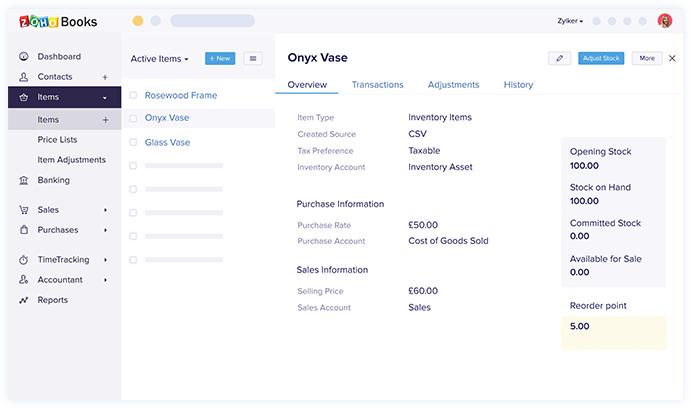Open the user profile avatar
The image size is (691, 408).
tap(665, 21)
